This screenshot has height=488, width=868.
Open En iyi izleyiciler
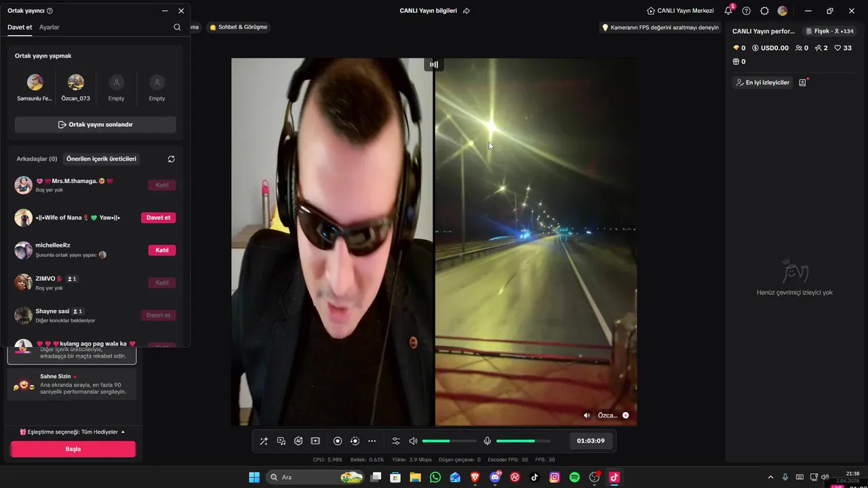[763, 83]
